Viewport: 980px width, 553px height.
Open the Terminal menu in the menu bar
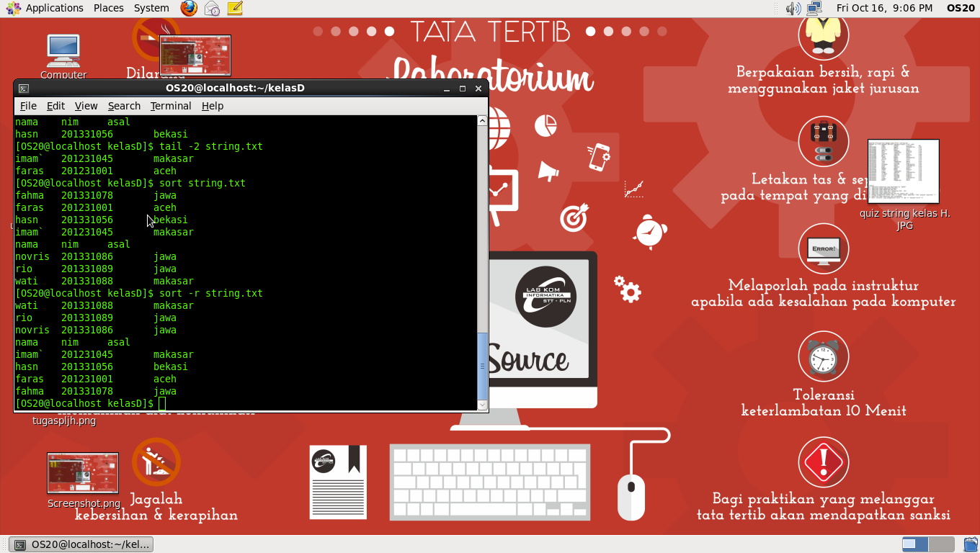click(171, 106)
